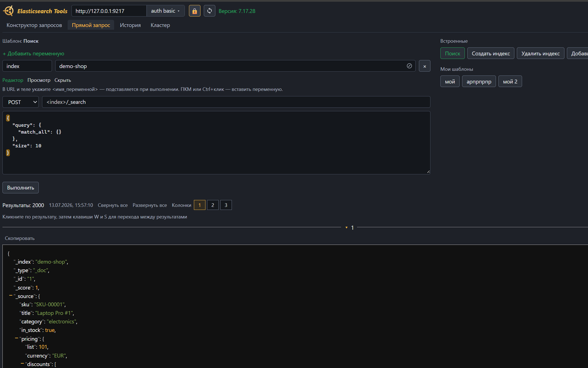Choose the арпрпрпр template

pos(479,81)
